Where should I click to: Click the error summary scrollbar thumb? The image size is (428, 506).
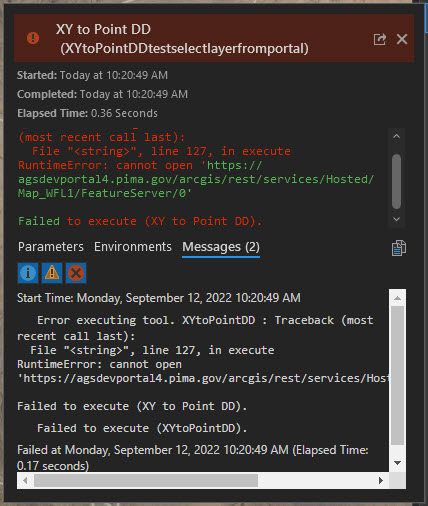(x=396, y=181)
